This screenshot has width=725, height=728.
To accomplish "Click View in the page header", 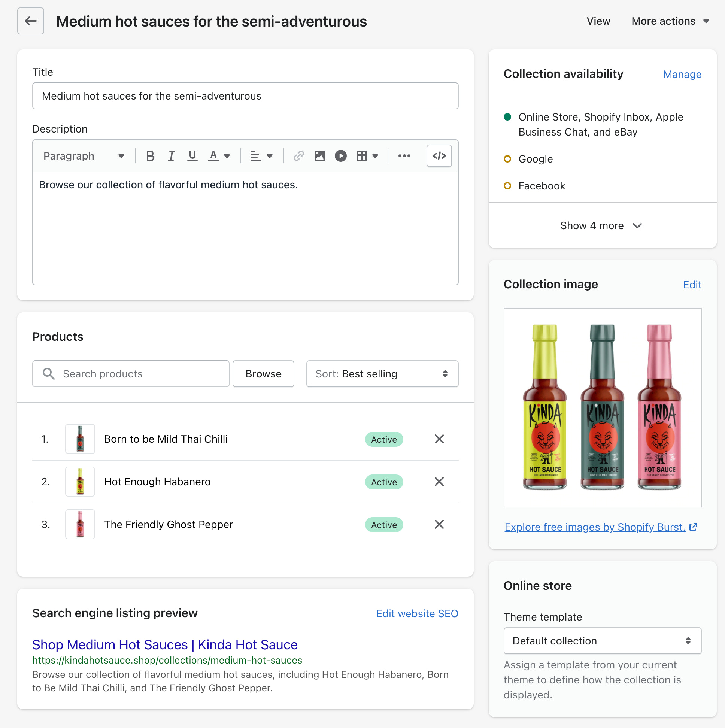I will point(598,21).
